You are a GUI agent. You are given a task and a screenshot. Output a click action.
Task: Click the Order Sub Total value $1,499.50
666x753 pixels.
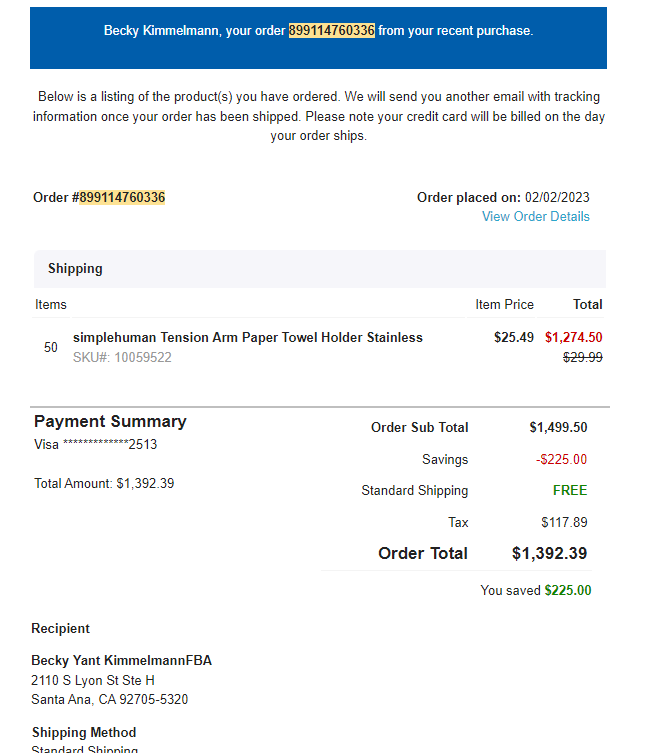coord(558,427)
